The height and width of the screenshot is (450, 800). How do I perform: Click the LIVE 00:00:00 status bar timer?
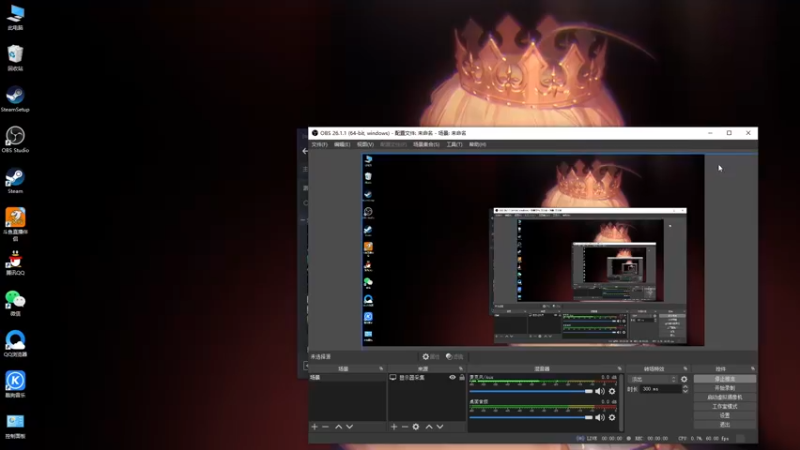click(599, 438)
